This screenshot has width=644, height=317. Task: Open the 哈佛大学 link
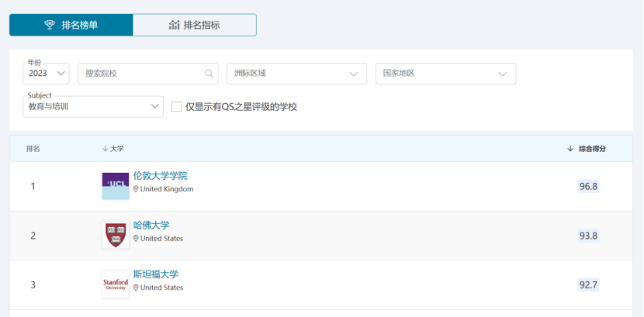tap(151, 226)
